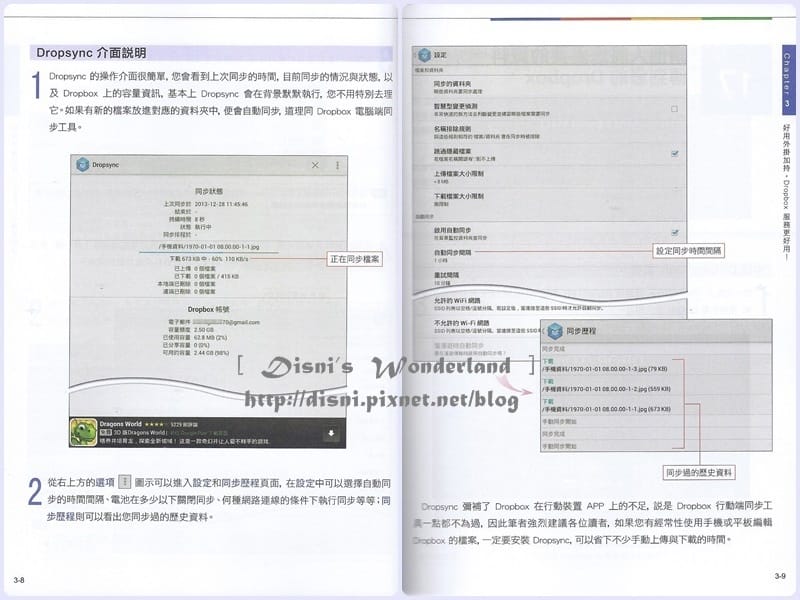Open the 重試間隔 option list
800x600 pixels.
click(549, 278)
